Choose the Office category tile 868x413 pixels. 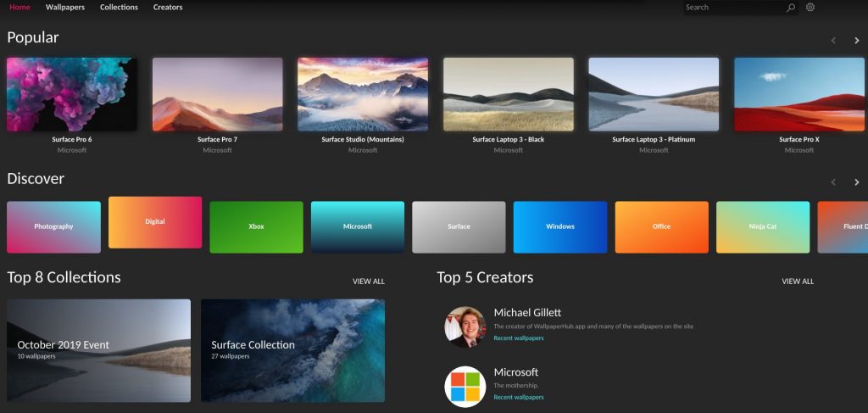(661, 227)
